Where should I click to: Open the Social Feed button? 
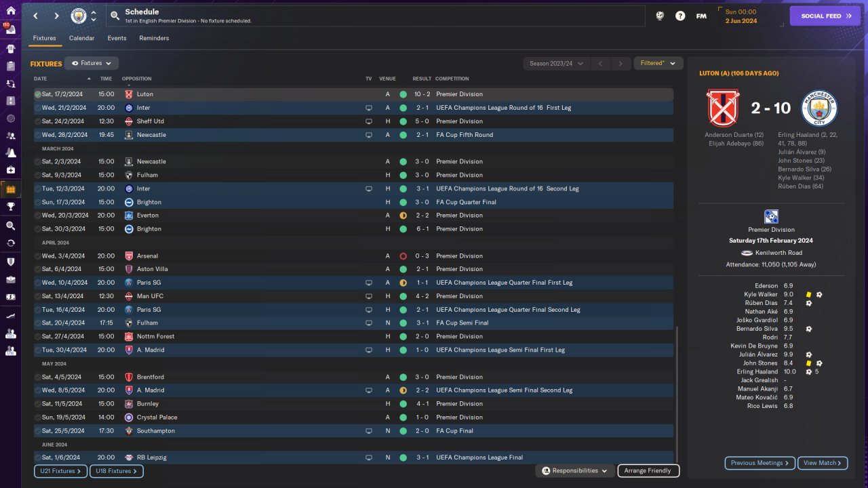click(x=825, y=16)
